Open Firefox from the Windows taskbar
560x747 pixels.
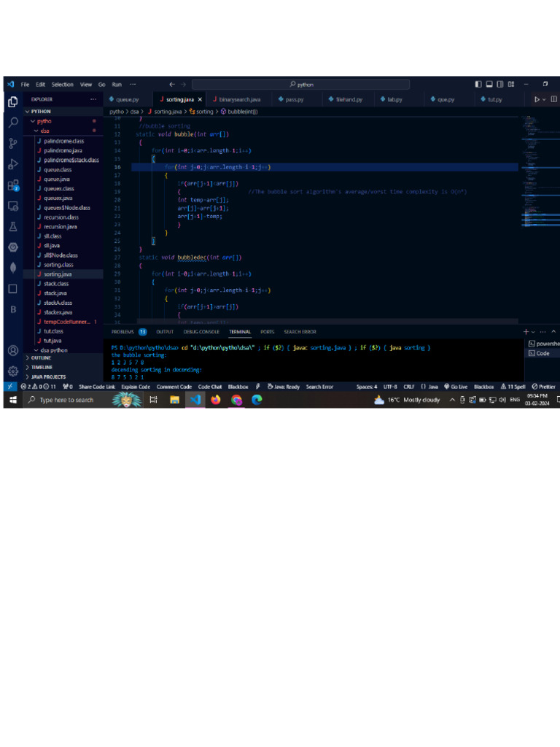tap(216, 400)
